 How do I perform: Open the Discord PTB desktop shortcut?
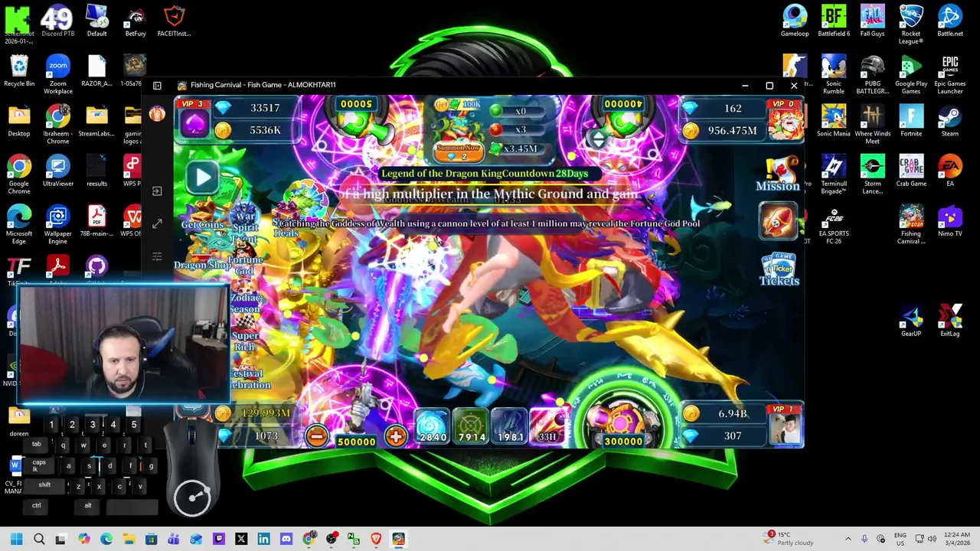(57, 21)
